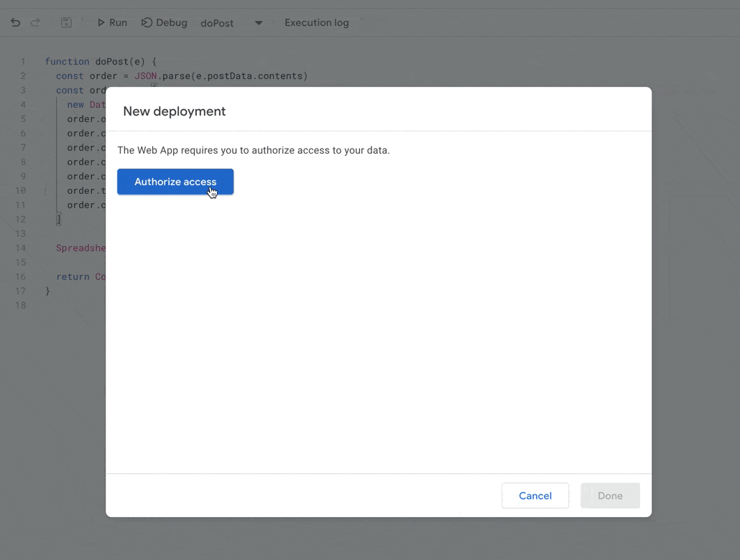Click the play icon next to Run
Screen dimensions: 740x560
point(101,22)
